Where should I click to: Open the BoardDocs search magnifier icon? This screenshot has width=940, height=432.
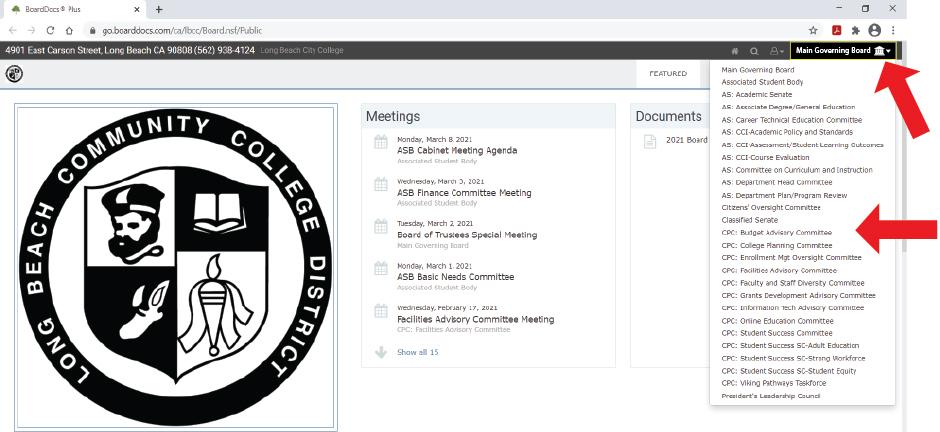click(x=754, y=51)
